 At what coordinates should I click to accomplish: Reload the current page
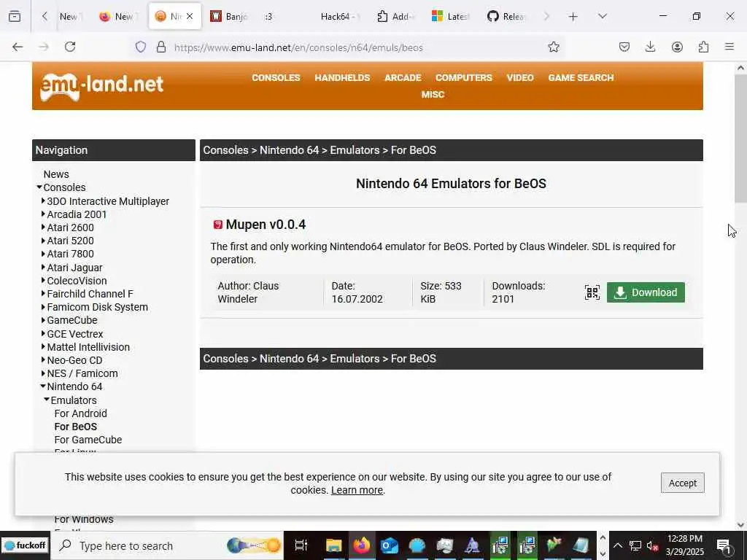point(70,47)
